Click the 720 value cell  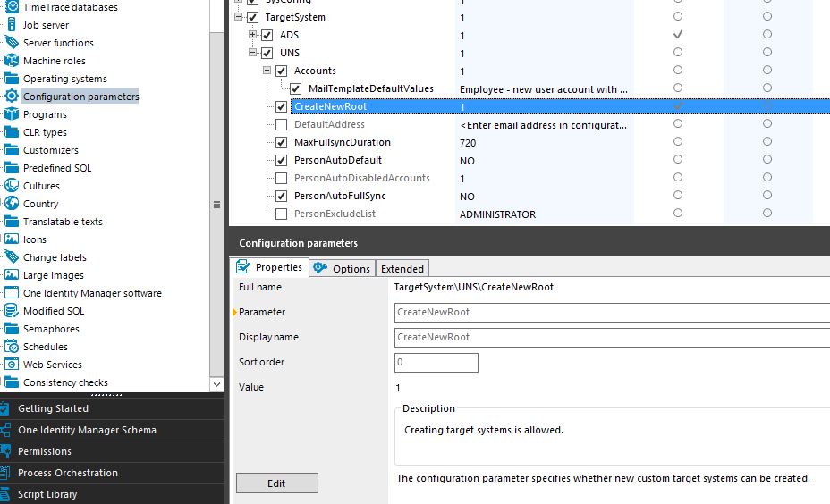coord(544,143)
